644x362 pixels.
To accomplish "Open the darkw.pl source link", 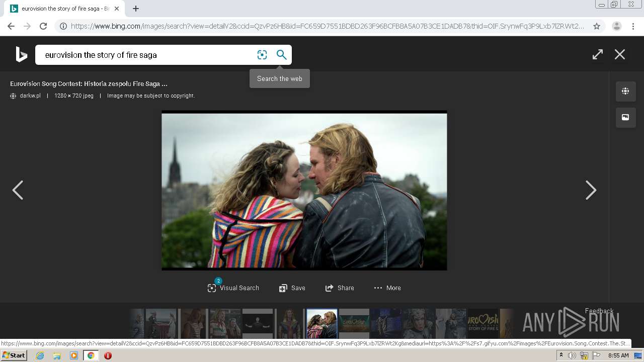I will [x=30, y=96].
